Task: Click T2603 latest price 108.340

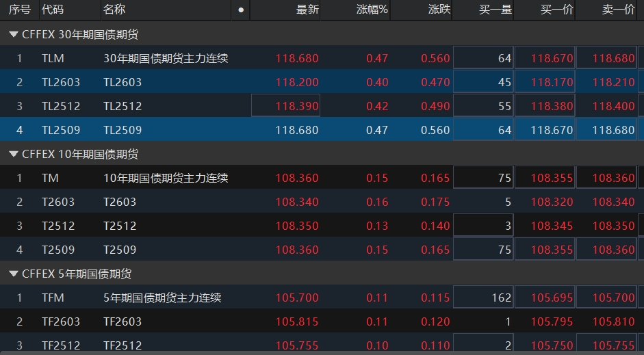Action: 297,202
